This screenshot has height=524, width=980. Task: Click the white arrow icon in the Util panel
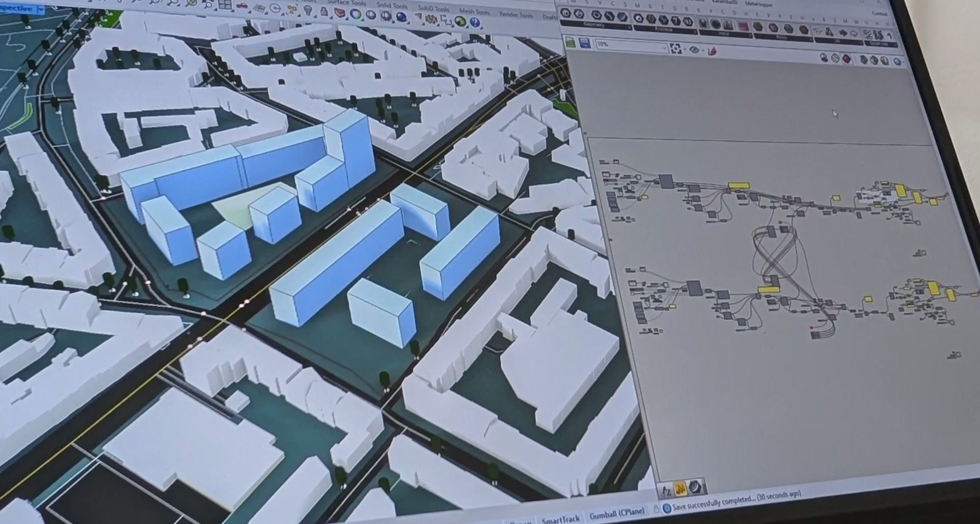point(854,33)
